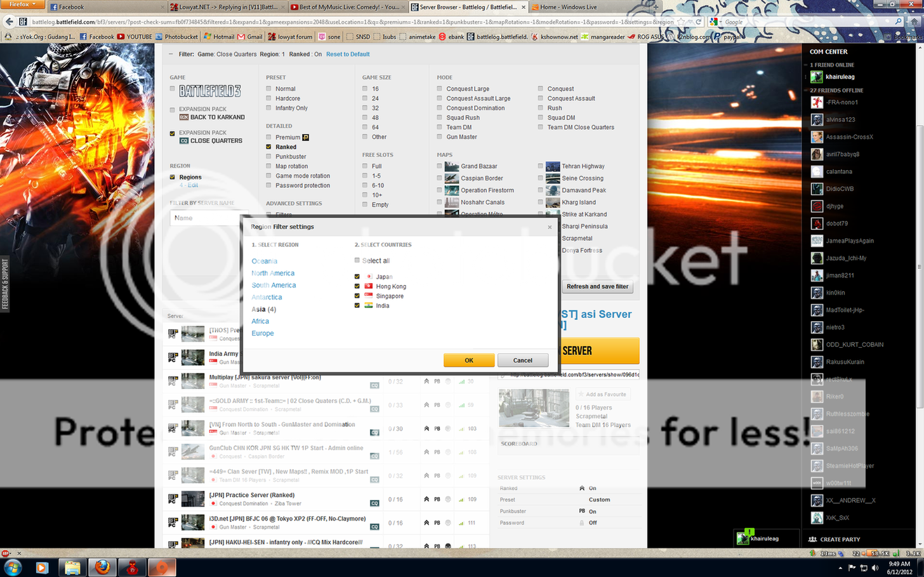The height and width of the screenshot is (577, 924).
Task: Click khairuleag's avatar under Friend Online
Action: 817,77
